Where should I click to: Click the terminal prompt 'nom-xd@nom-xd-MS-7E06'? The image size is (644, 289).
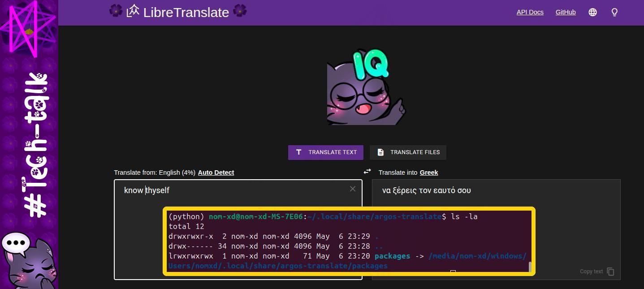coord(256,216)
